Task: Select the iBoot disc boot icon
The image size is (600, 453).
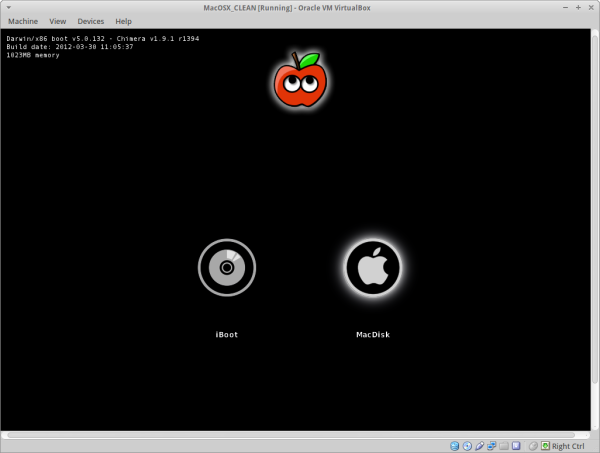Action: tap(227, 267)
